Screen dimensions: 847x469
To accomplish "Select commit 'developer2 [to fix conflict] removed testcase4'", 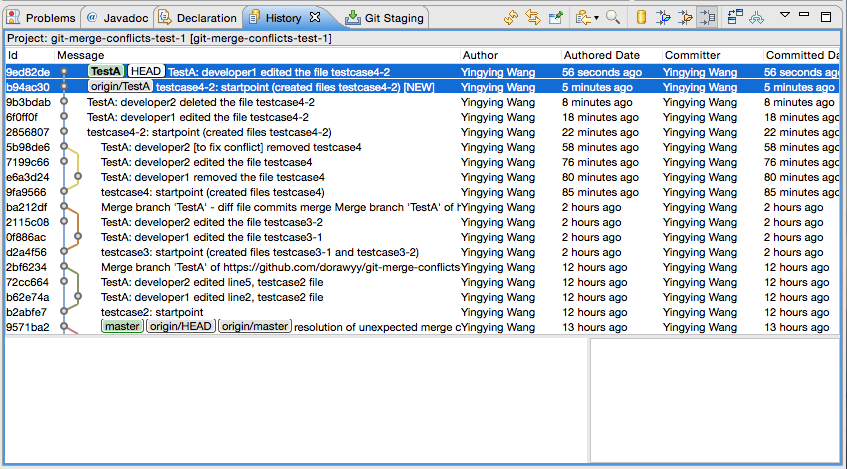I will tap(231, 147).
